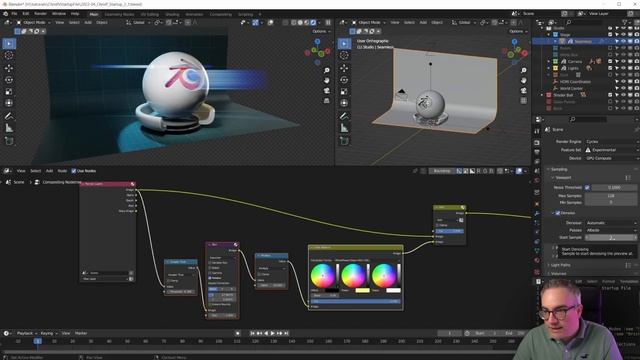Select the Rotate tool in left viewport
This screenshot has width=640, height=360.
pos(9,80)
